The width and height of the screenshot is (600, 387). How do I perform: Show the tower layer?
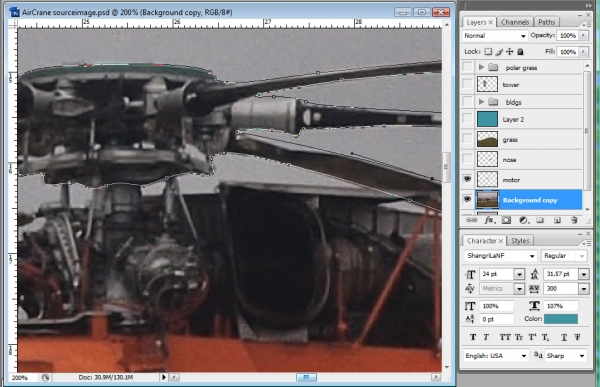point(467,84)
